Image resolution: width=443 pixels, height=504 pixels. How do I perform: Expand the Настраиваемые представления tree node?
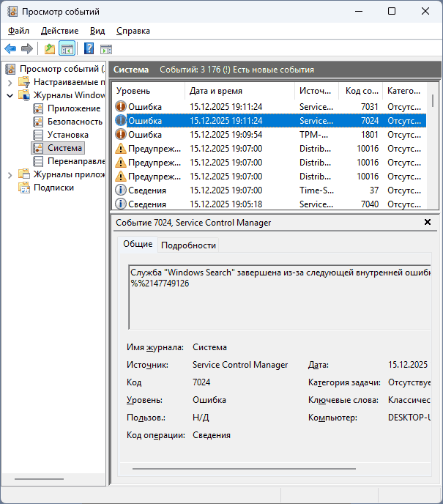pos(10,82)
